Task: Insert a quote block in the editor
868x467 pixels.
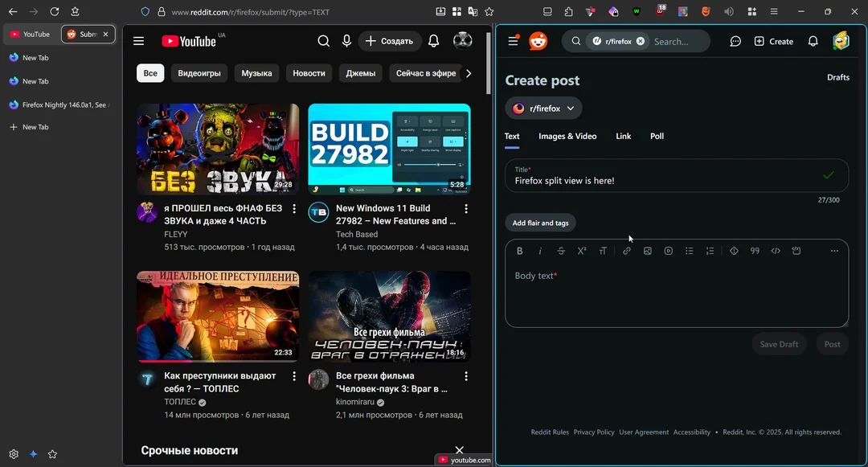Action: [x=755, y=250]
